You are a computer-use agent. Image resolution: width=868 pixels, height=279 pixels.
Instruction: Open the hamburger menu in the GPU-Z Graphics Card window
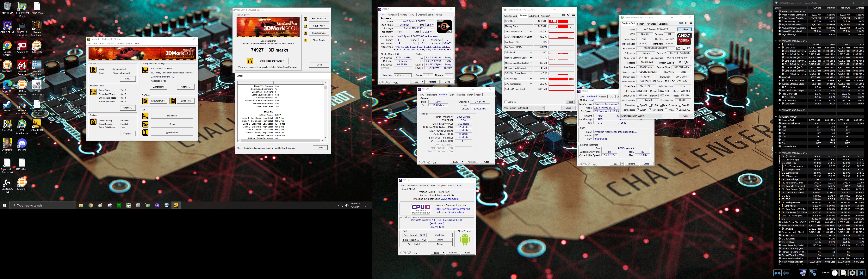(x=691, y=23)
